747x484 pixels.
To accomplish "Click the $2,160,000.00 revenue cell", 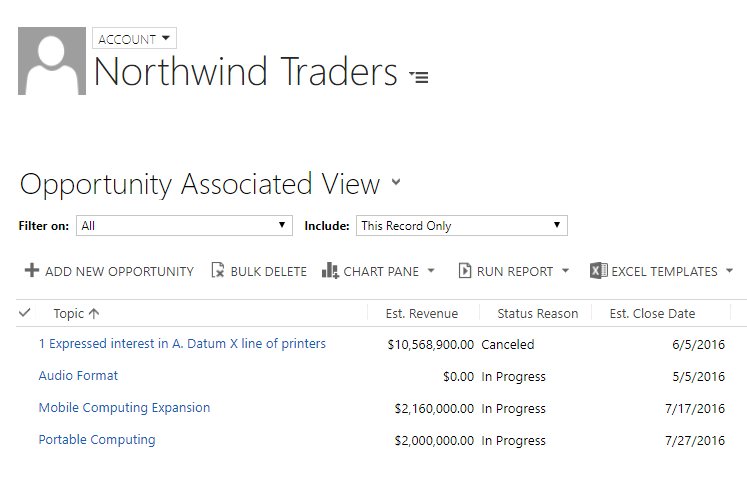I will [434, 409].
